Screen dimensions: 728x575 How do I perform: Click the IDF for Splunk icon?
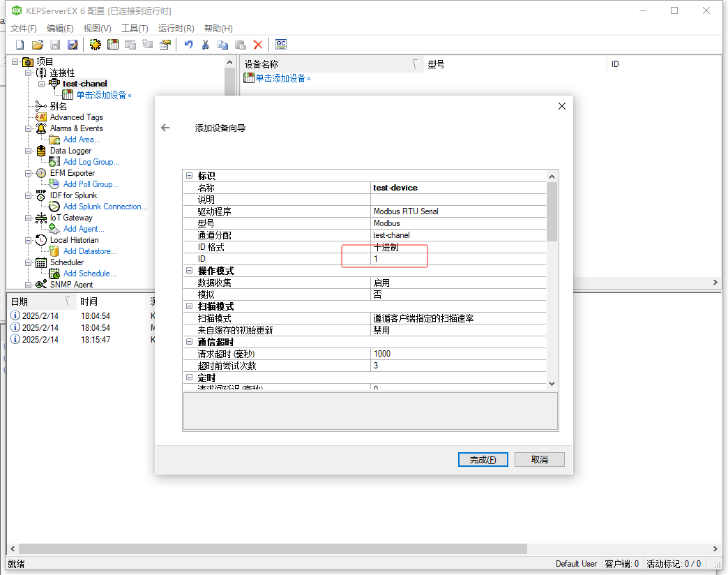pyautogui.click(x=41, y=195)
